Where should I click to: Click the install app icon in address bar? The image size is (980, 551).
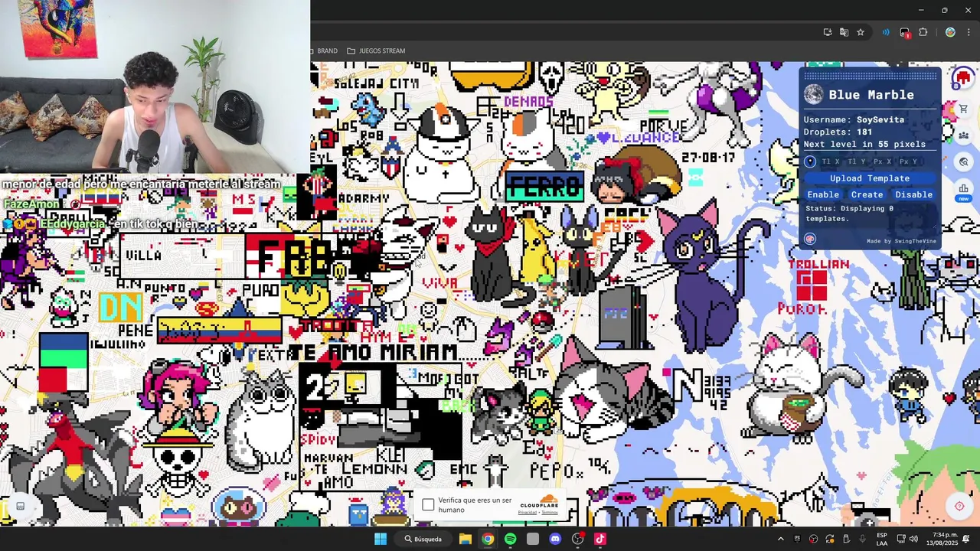(828, 32)
